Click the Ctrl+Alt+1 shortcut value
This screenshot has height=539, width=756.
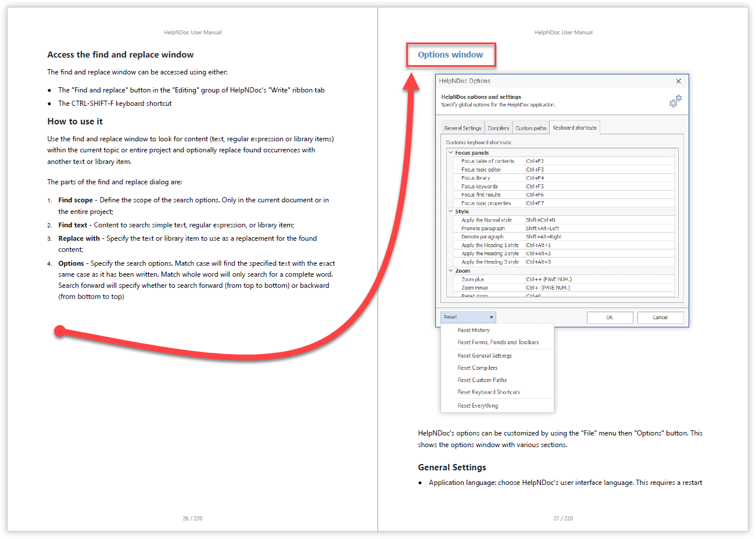click(538, 245)
